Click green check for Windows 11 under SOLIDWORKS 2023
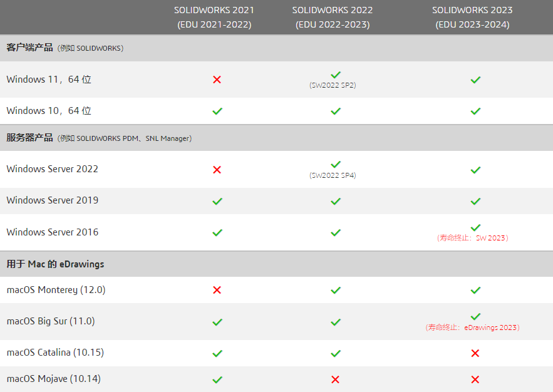 pyautogui.click(x=475, y=80)
